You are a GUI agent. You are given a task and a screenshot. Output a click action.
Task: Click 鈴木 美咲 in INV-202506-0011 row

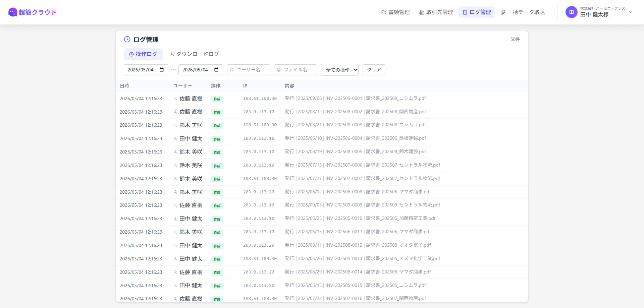point(191,232)
